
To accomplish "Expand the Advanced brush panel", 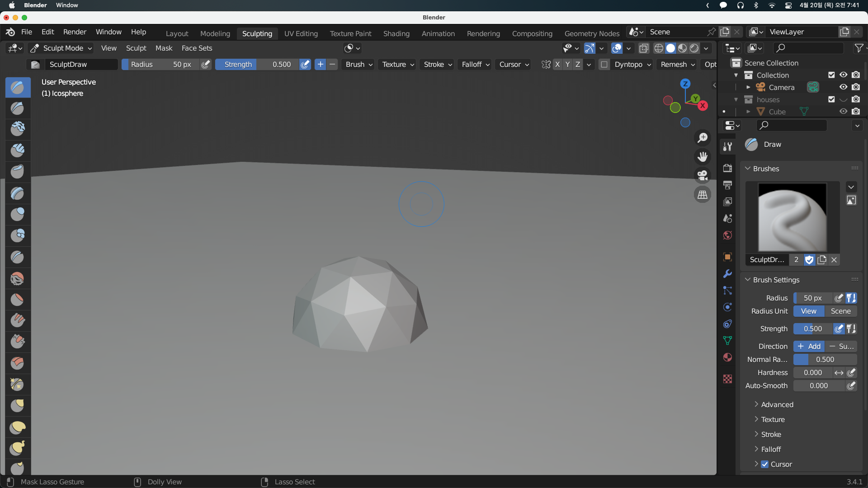I will (777, 404).
